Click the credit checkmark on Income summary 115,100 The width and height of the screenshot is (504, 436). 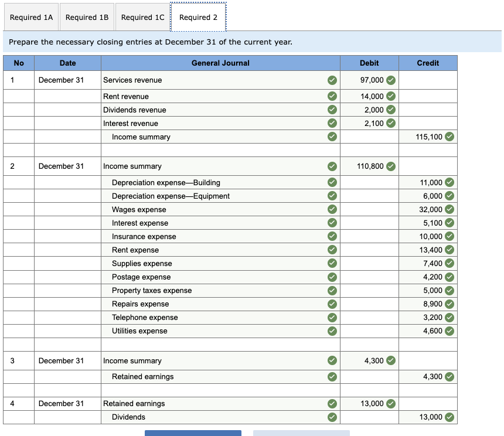(x=449, y=137)
